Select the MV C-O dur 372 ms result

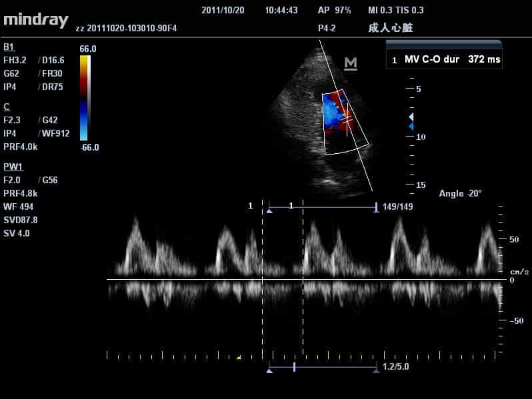[x=445, y=60]
